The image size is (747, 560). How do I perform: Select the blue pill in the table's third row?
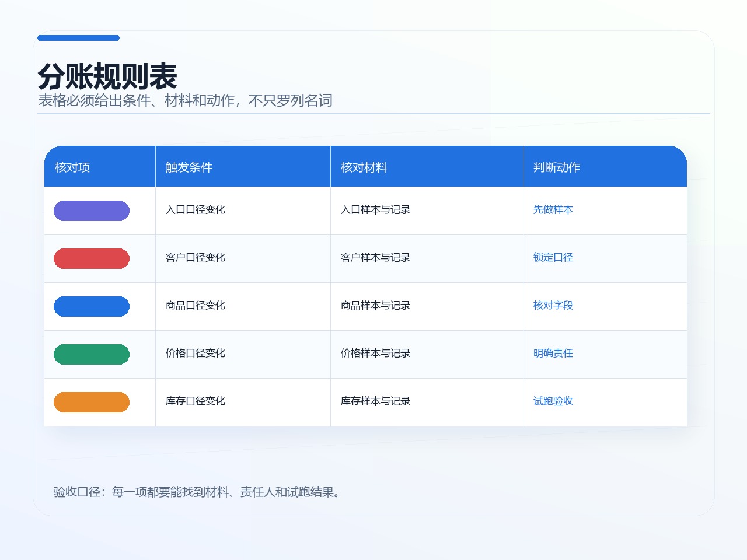pyautogui.click(x=92, y=306)
